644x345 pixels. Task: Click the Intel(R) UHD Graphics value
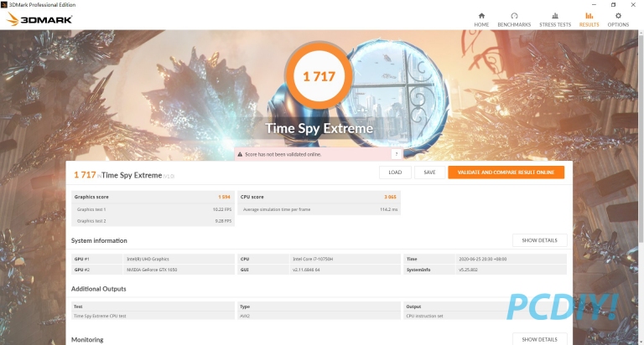click(148, 259)
